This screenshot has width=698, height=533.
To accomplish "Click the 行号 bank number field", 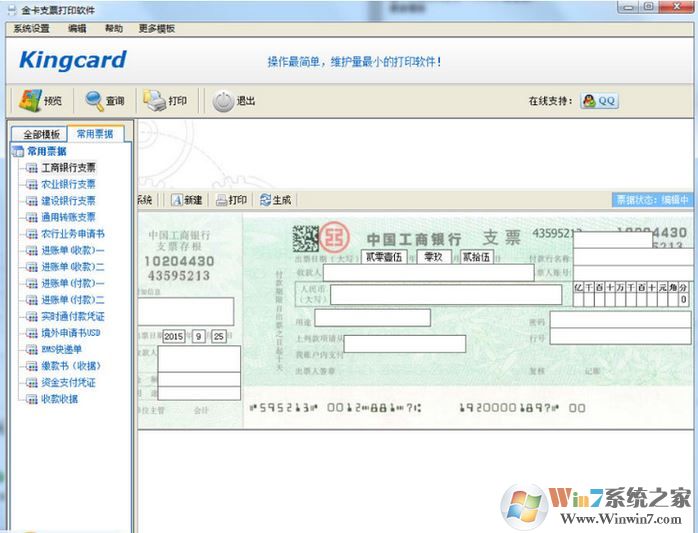I will pos(621,336).
